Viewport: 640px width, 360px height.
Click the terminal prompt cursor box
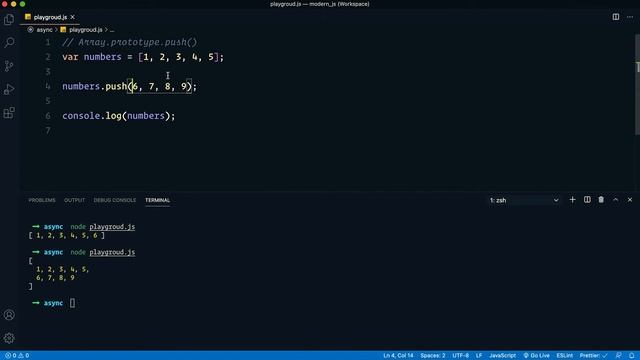tap(72, 303)
